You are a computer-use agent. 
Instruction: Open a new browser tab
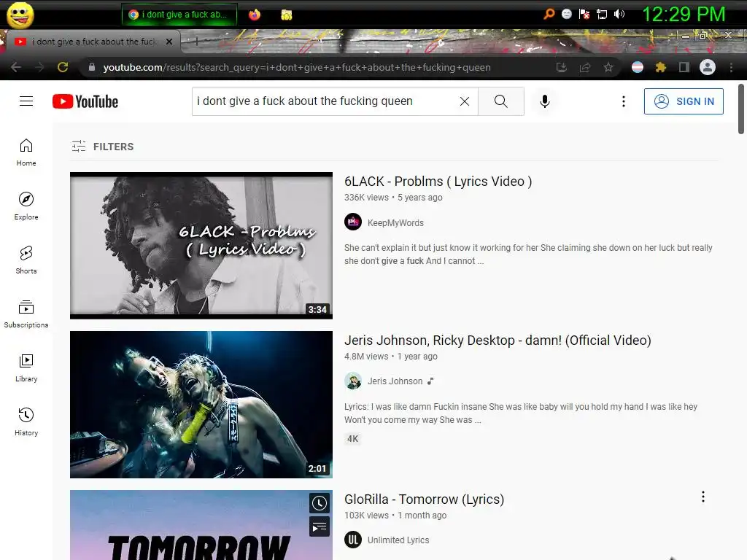(196, 42)
